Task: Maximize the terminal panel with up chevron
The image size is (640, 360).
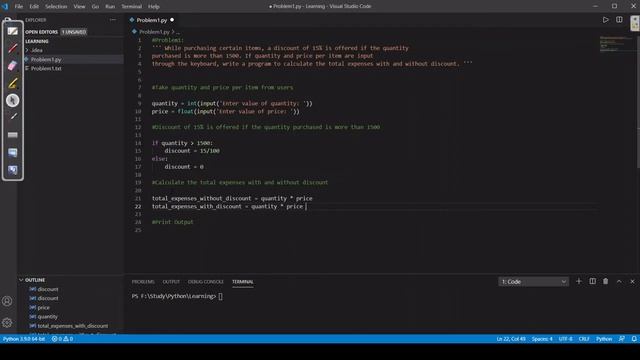Action: (x=619, y=281)
